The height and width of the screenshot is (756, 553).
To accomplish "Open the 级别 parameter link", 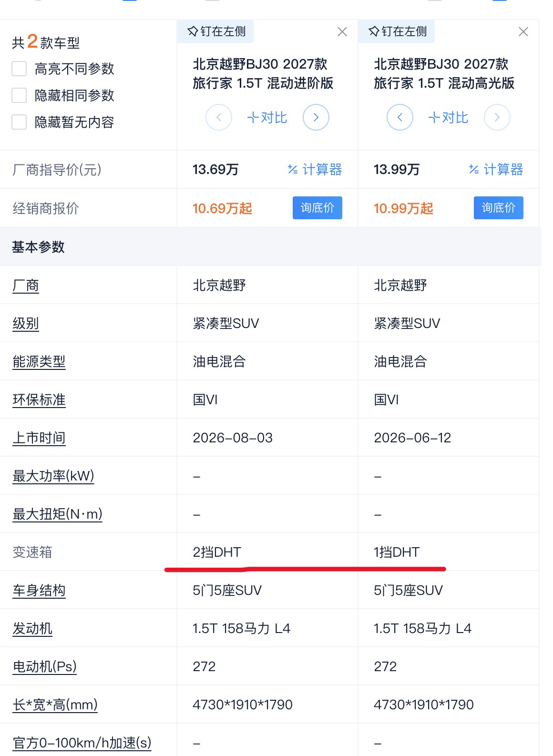I will [26, 324].
